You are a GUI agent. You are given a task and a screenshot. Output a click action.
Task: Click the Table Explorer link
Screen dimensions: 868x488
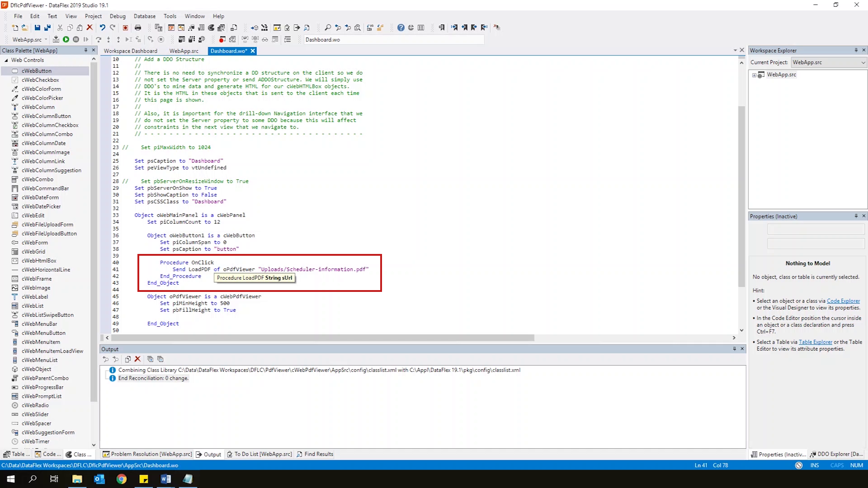[815, 342]
